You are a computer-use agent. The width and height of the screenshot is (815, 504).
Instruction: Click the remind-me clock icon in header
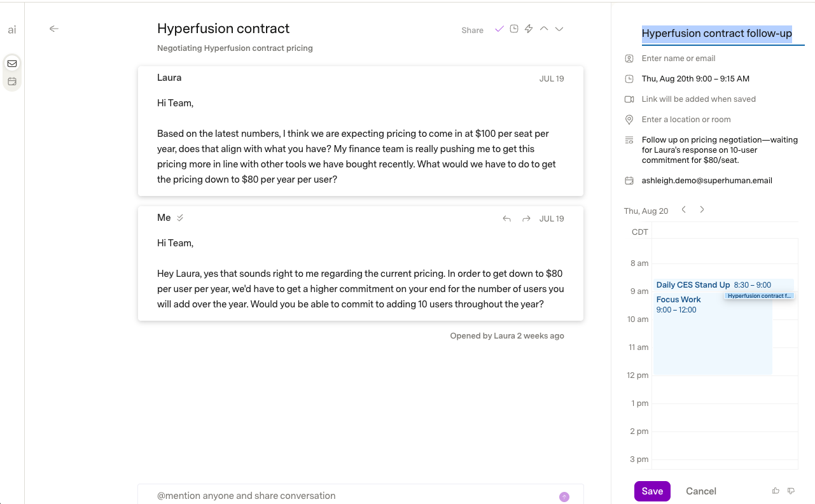pos(514,29)
